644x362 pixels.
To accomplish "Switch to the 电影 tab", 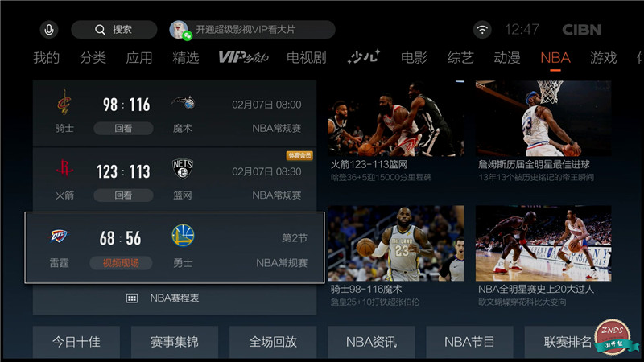I will tap(414, 57).
